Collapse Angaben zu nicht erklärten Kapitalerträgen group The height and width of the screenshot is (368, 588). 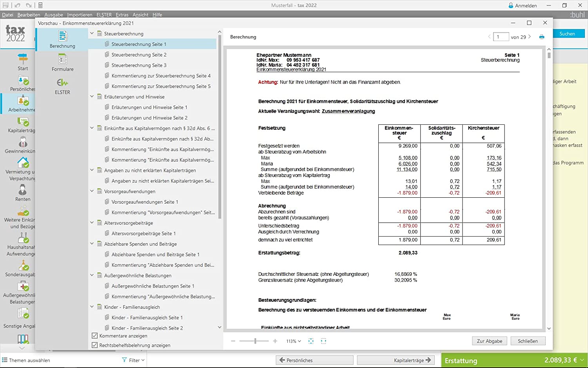click(92, 170)
